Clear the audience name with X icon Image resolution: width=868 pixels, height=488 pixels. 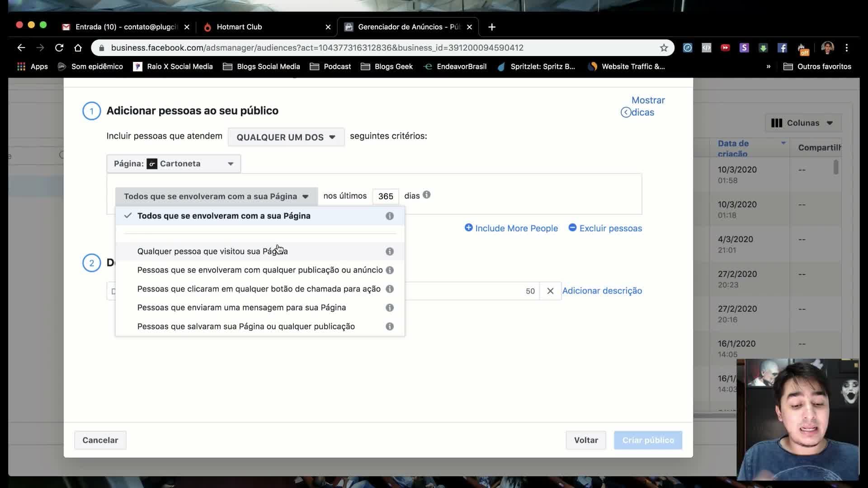[550, 291]
